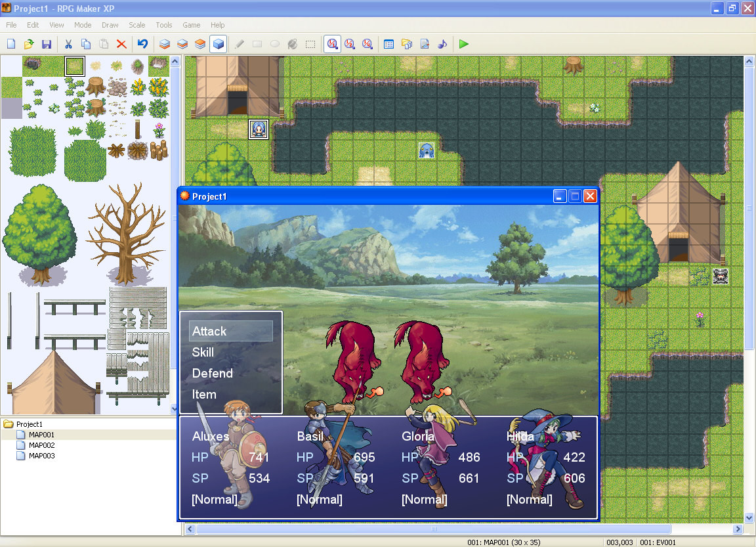
Task: Click the Open Project folder icon
Action: tap(29, 45)
